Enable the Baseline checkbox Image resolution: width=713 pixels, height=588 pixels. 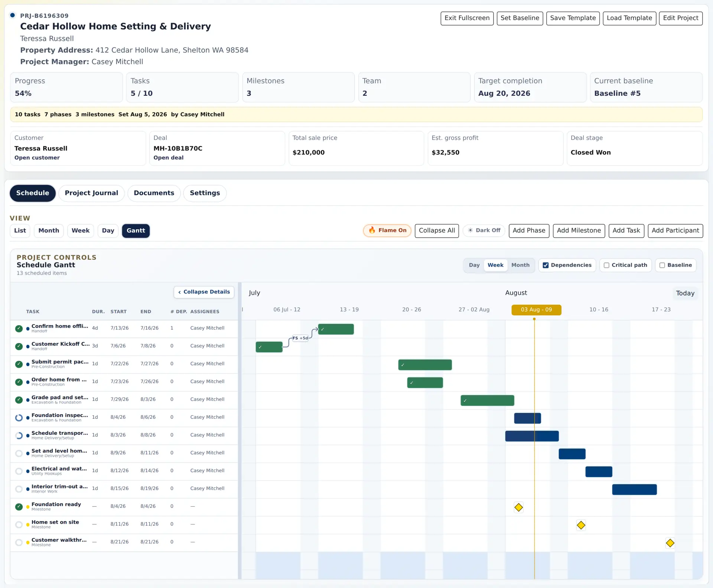point(662,265)
